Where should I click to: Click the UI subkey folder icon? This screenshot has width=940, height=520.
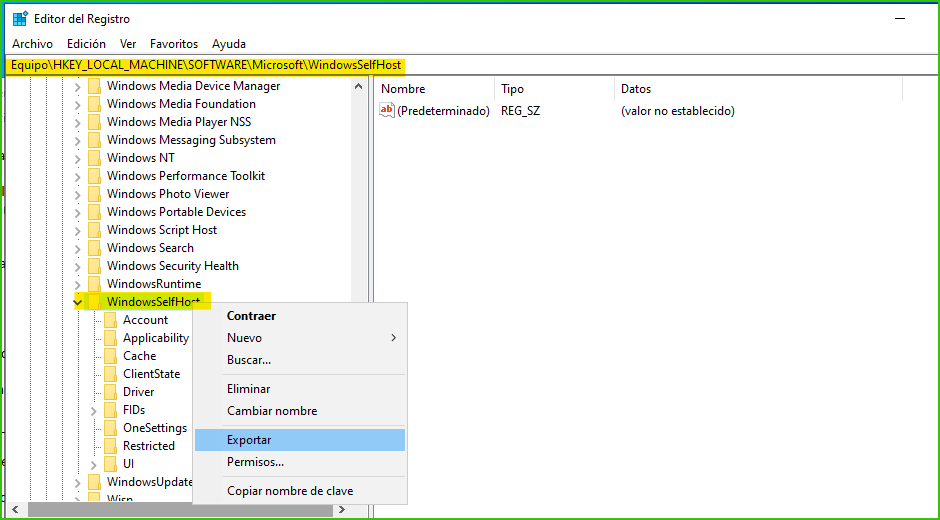110,464
